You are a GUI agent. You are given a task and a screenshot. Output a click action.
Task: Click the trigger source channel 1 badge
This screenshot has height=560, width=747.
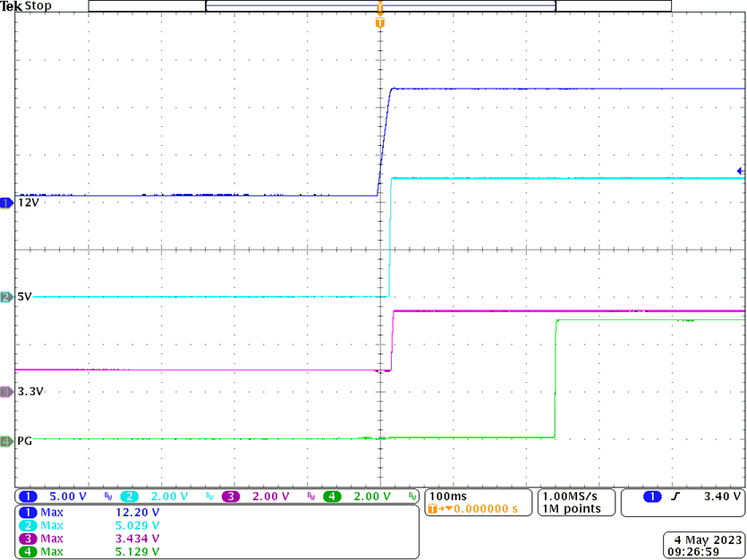tap(652, 496)
